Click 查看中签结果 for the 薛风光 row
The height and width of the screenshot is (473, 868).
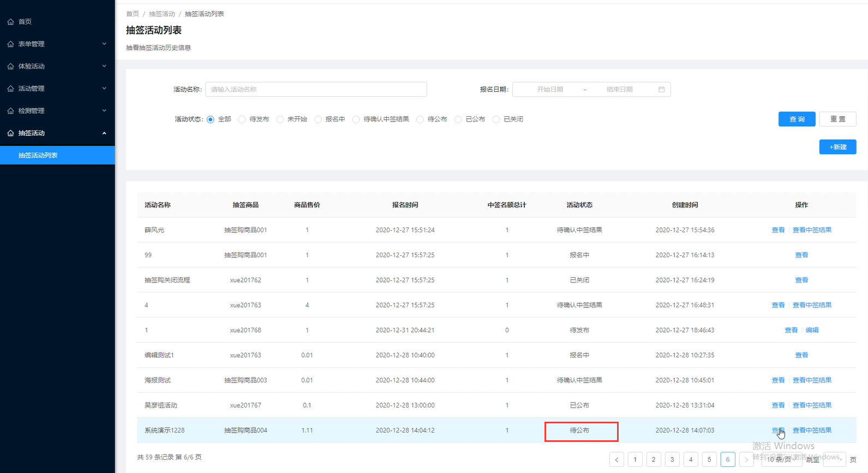point(812,230)
